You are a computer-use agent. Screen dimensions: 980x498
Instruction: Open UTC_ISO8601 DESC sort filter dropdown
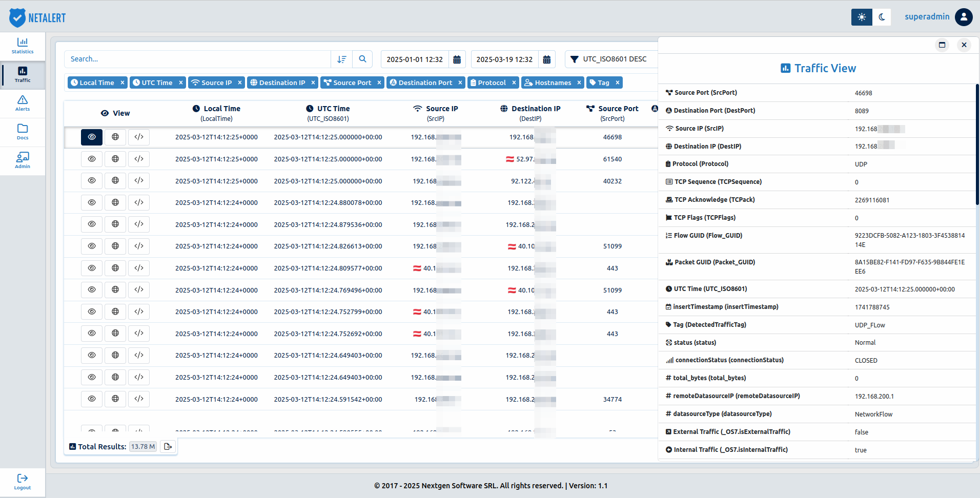[611, 59]
